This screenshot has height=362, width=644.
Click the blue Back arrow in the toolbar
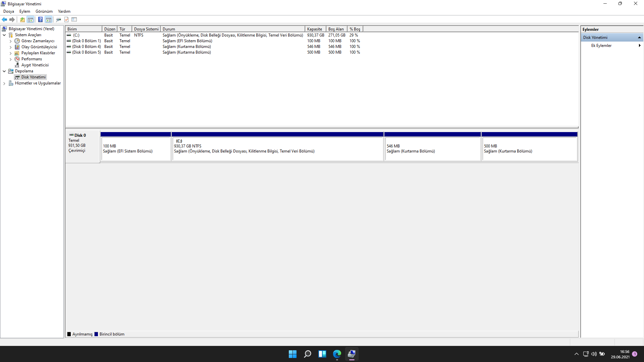pyautogui.click(x=4, y=19)
